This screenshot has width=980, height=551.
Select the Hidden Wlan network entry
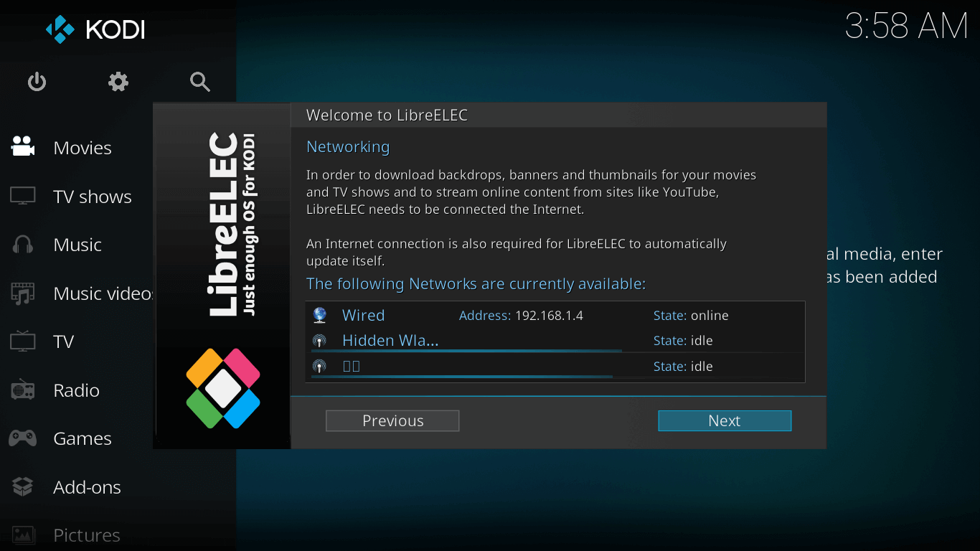390,341
